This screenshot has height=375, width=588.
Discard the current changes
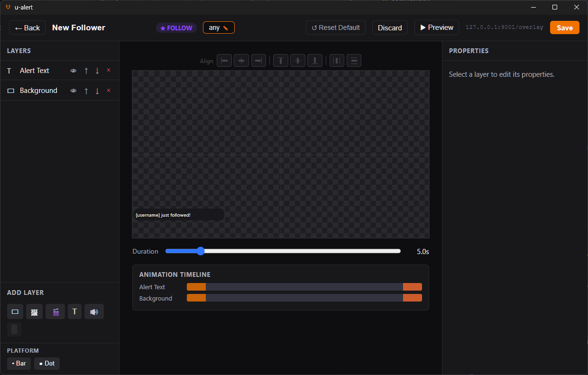pos(390,27)
